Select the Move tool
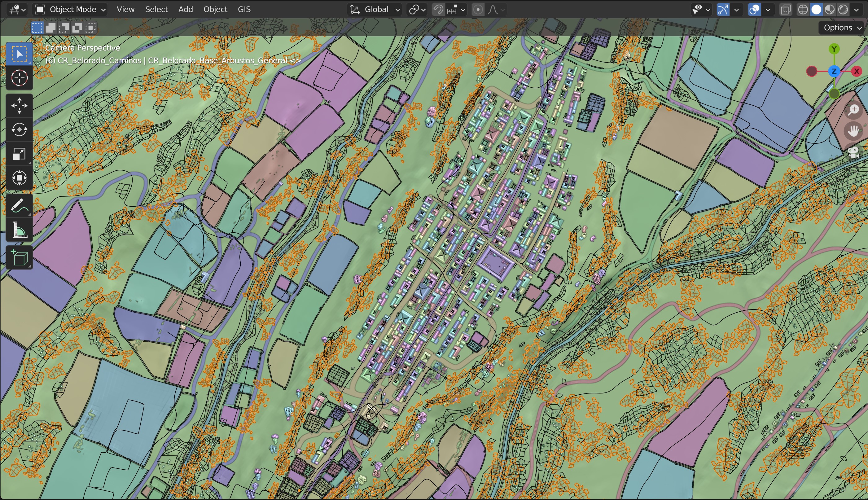Screen dimensions: 868x500 pos(19,105)
